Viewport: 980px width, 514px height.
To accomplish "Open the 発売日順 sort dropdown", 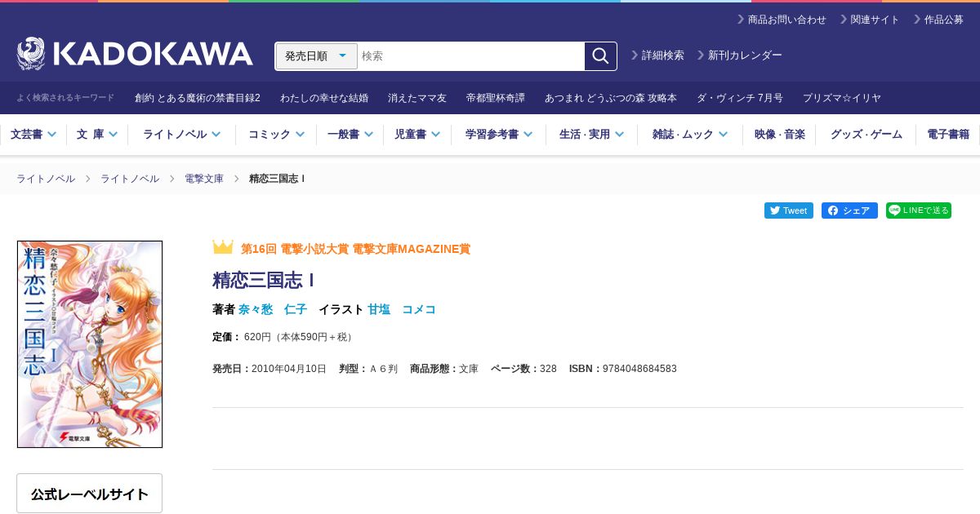I will 317,56.
